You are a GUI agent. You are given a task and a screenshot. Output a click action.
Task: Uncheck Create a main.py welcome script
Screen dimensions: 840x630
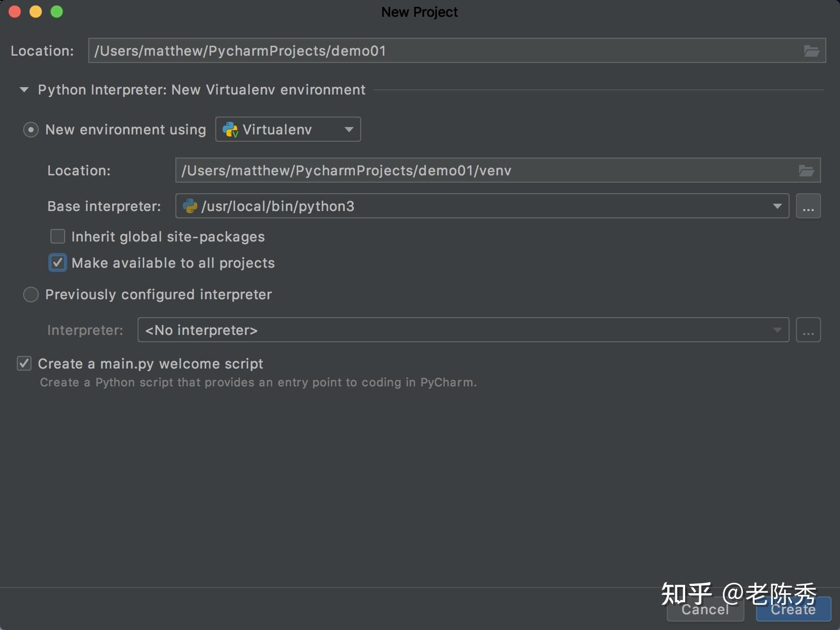click(24, 363)
